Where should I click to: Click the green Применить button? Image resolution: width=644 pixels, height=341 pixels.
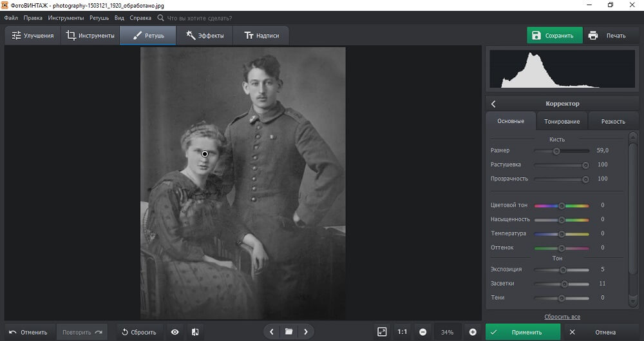click(523, 332)
